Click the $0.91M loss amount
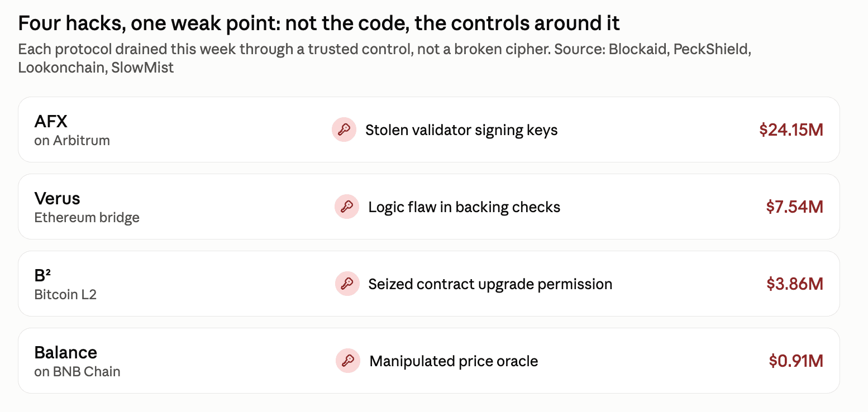This screenshot has width=868, height=412. pos(796,361)
